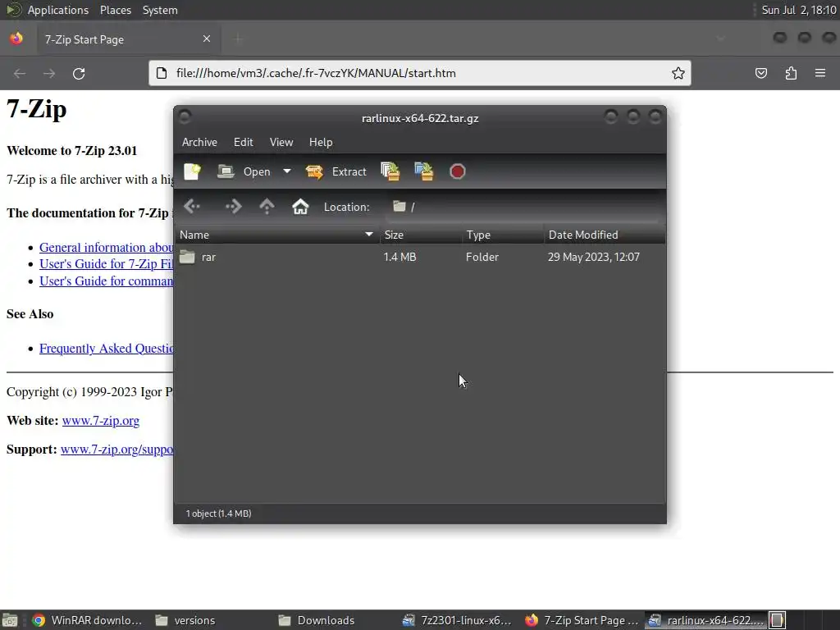Open workspace switcher in bottom panel
Screen dimensions: 840x630
click(778, 620)
